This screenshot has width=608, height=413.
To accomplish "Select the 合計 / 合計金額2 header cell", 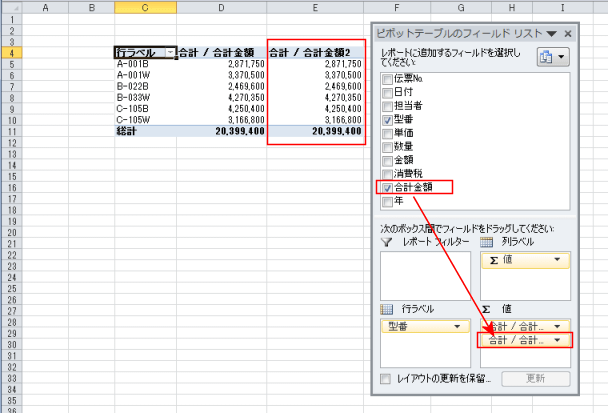I will coord(315,53).
